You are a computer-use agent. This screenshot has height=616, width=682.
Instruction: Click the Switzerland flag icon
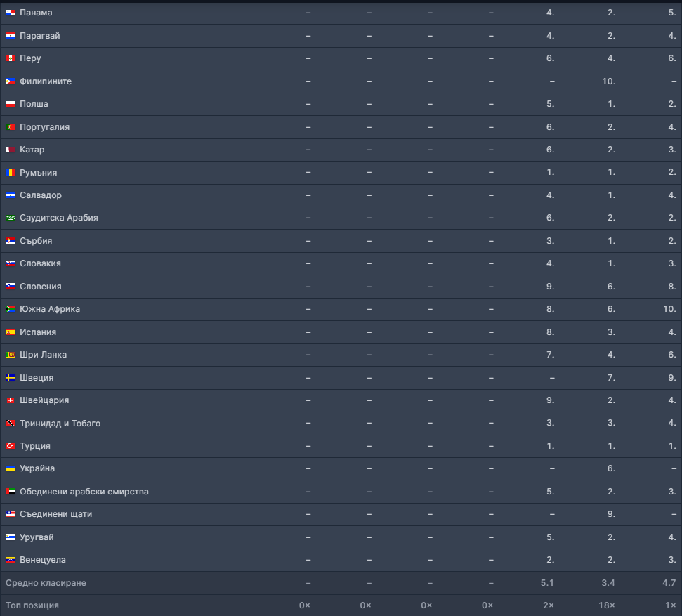point(11,400)
